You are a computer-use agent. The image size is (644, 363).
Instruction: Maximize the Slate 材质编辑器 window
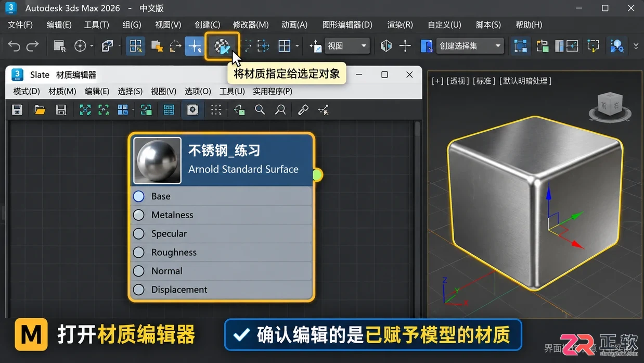pos(384,74)
